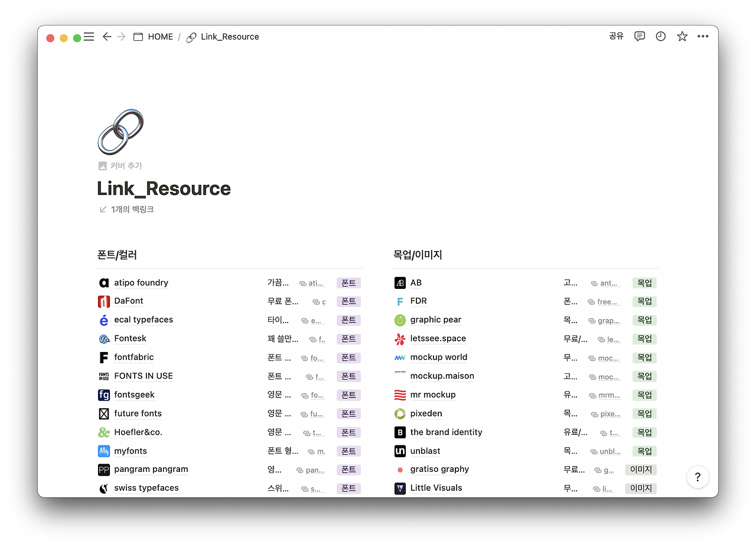Click the 목업/이미지 heading
756x547 pixels.
pyautogui.click(x=418, y=255)
